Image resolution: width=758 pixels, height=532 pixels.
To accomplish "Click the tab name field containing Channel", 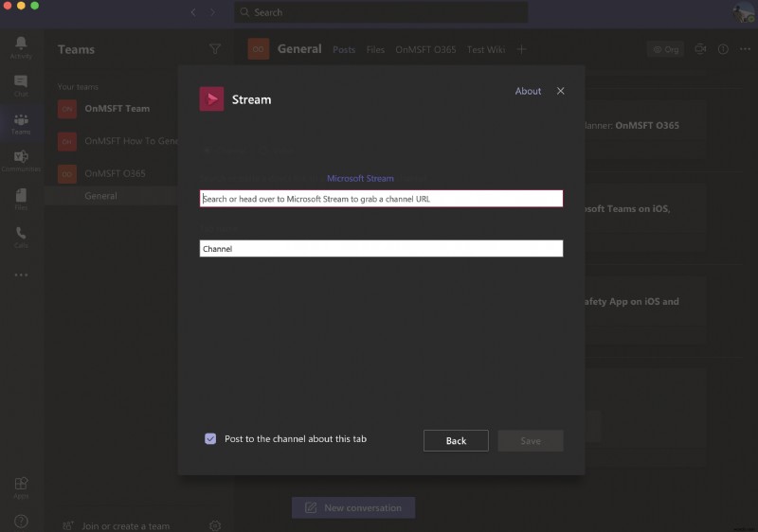I will (381, 248).
